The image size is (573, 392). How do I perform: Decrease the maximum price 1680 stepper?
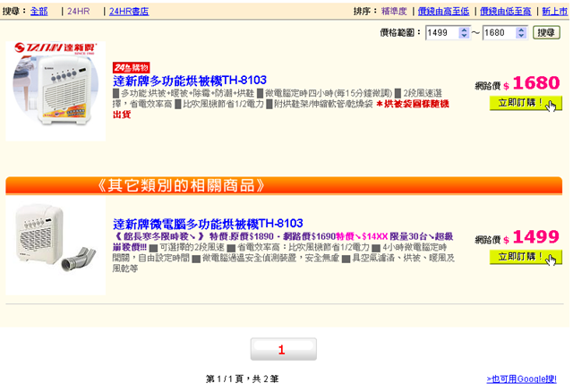click(x=521, y=36)
